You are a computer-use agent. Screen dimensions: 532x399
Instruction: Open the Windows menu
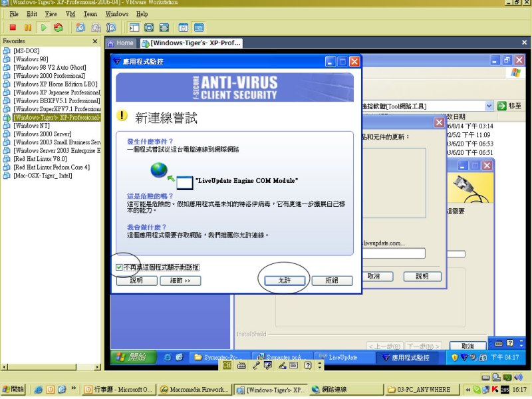point(117,14)
